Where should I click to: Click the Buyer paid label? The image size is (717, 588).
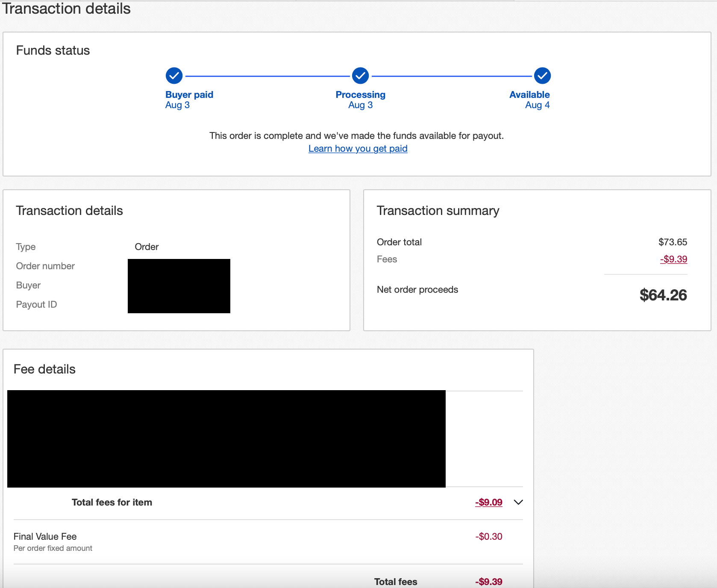[189, 94]
